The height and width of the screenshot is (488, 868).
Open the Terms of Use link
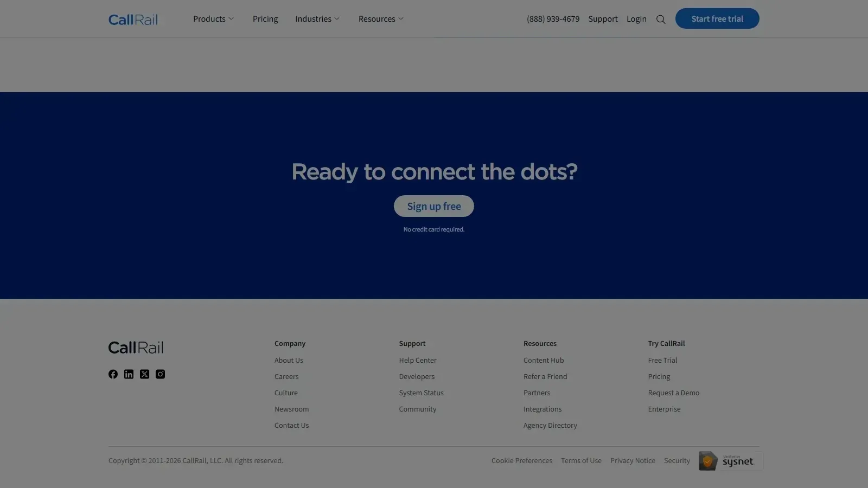point(581,461)
